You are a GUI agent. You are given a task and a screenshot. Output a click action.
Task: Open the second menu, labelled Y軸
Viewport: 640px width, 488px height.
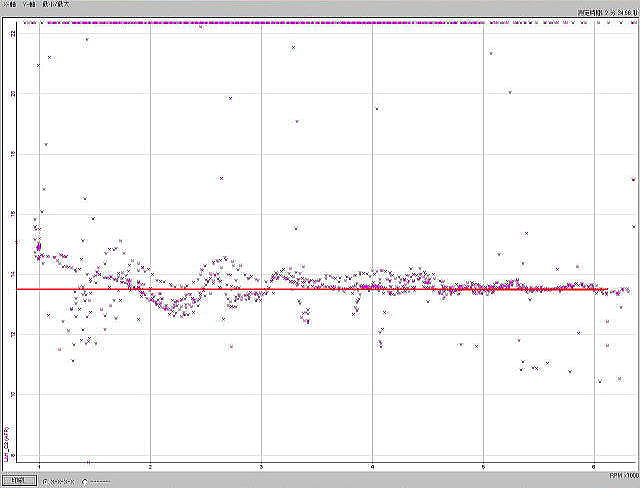[x=29, y=4]
